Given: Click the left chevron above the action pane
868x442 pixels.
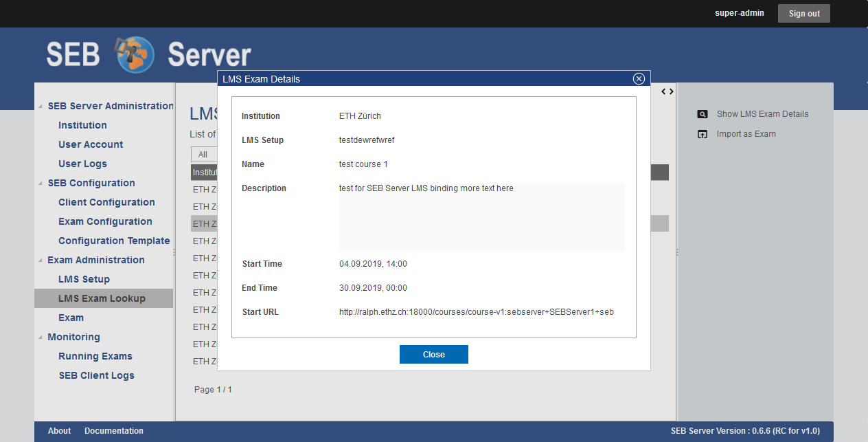Looking at the screenshot, I should click(663, 91).
